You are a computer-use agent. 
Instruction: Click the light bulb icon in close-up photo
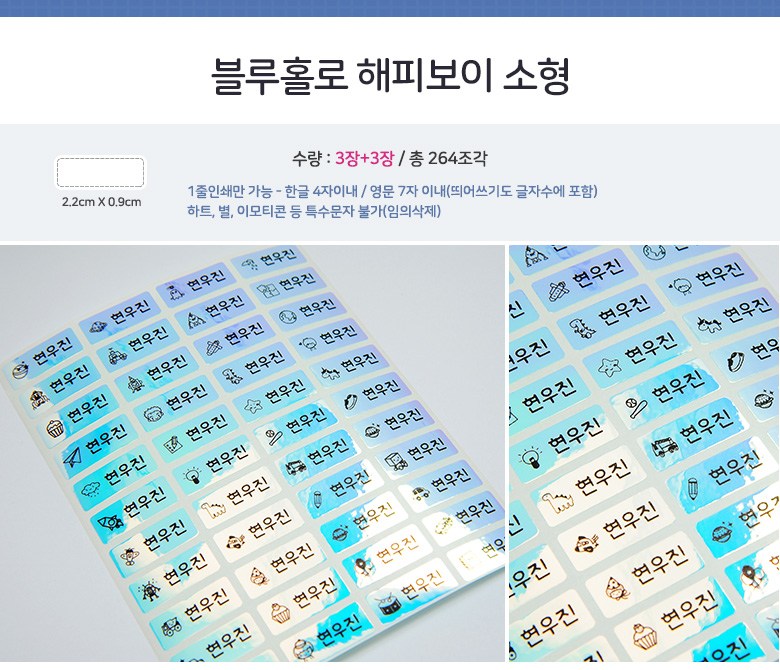tap(530, 457)
